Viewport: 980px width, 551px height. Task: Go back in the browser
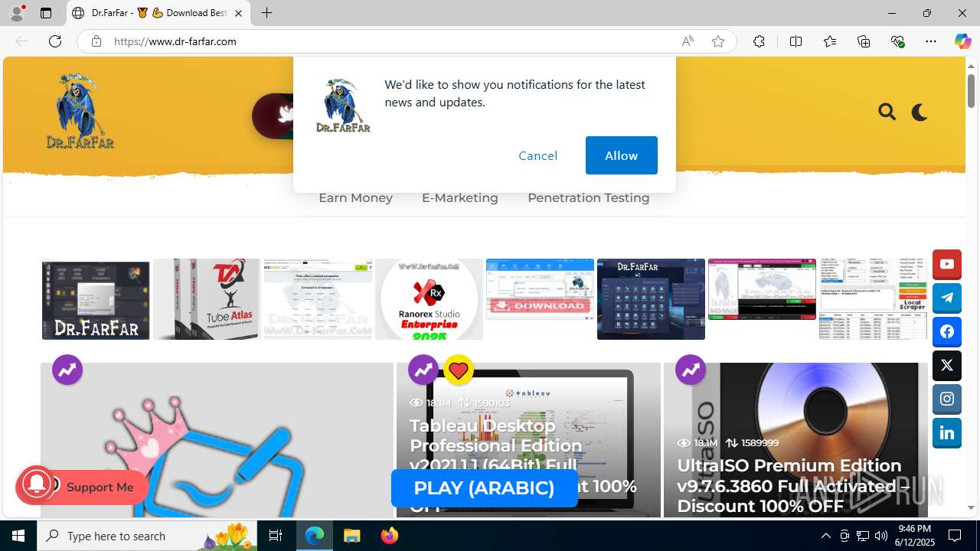21,41
